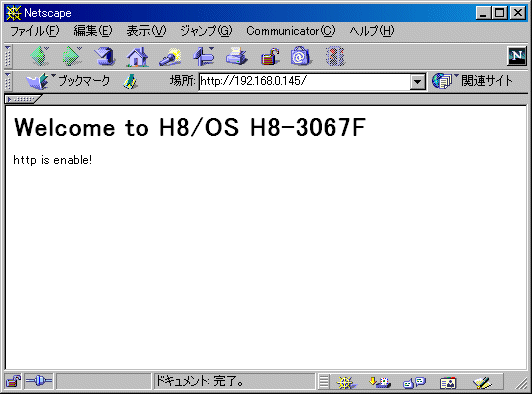Screen dimensions: 532x394
Task: Reload the page with the Reload icon
Action: click(x=105, y=56)
